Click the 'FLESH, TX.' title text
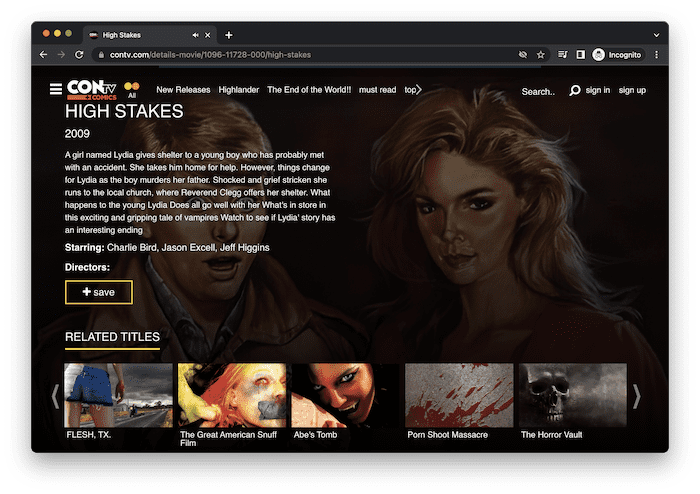Image resolution: width=700 pixels, height=494 pixels. [x=88, y=435]
